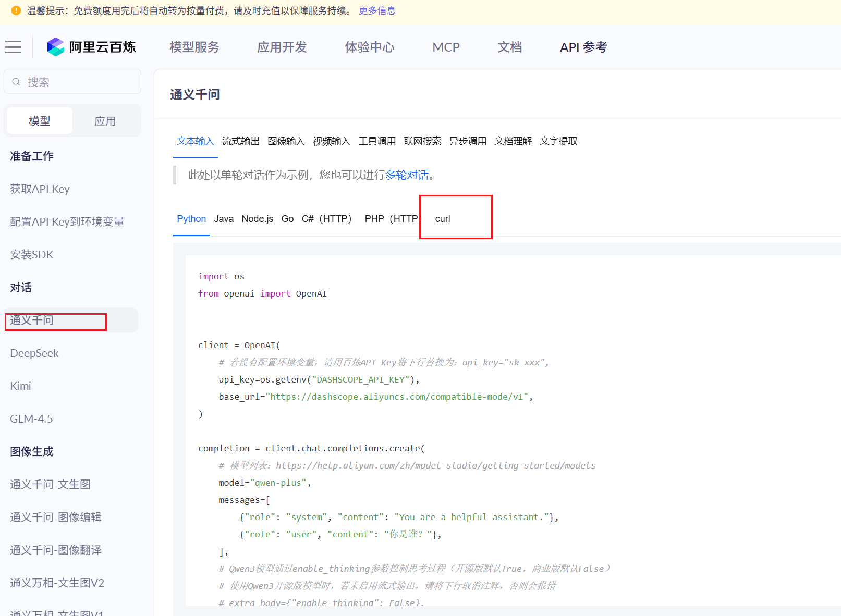Select Kimi in the sidebar

[20, 386]
